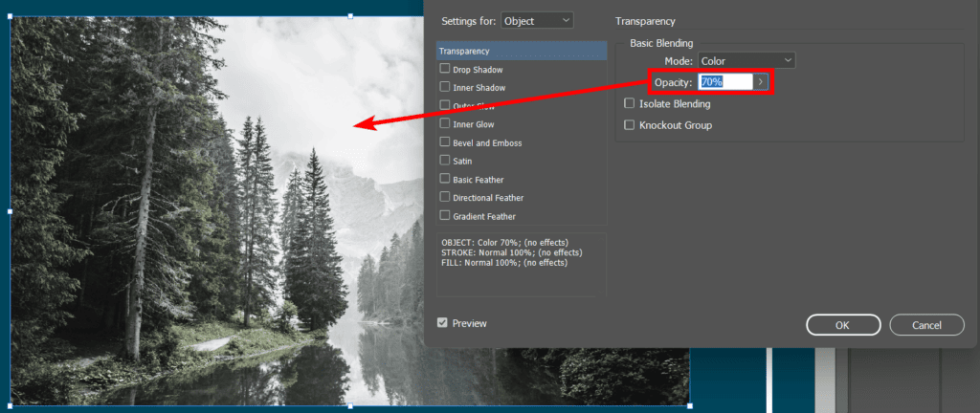This screenshot has height=413, width=980.
Task: Enable the Isolate Blending checkbox
Action: pos(629,103)
